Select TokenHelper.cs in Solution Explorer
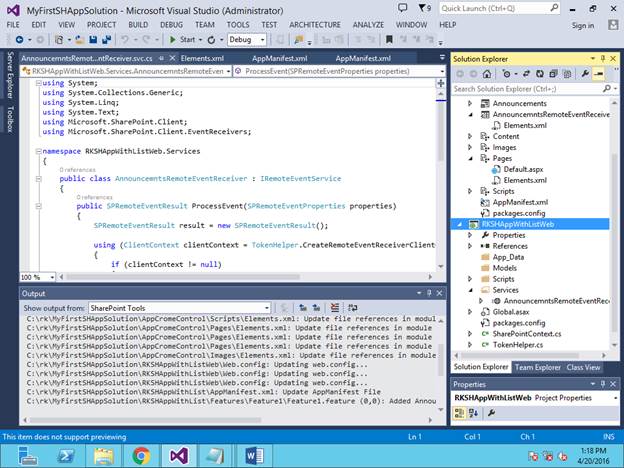624x468 pixels. [517, 345]
